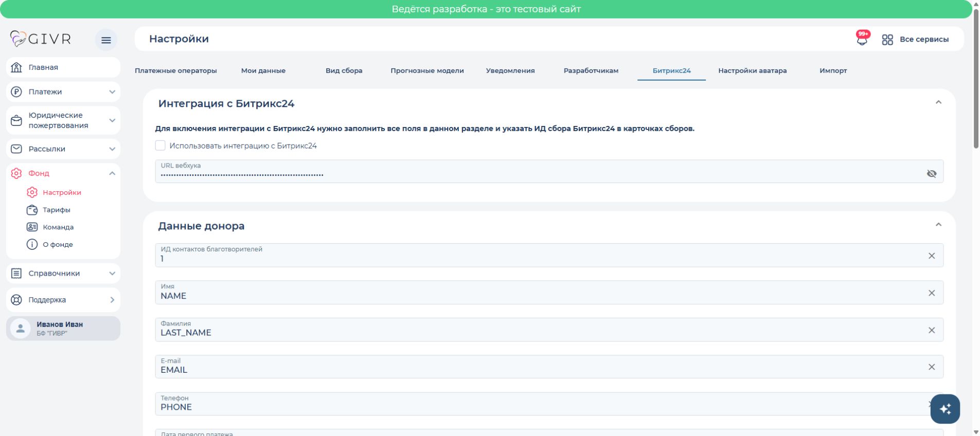Click the Рассылки envelope icon
Viewport: 980px width, 436px height.
[16, 149]
